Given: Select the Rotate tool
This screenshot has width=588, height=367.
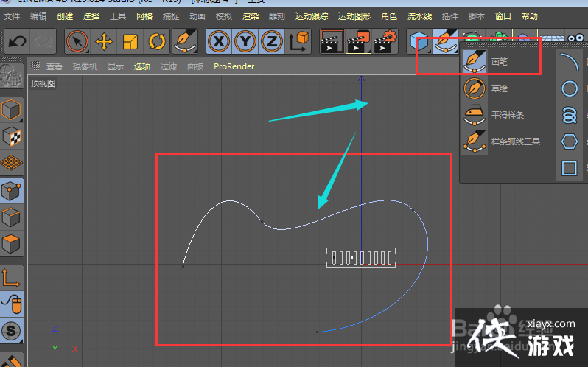Looking at the screenshot, I should (x=157, y=41).
